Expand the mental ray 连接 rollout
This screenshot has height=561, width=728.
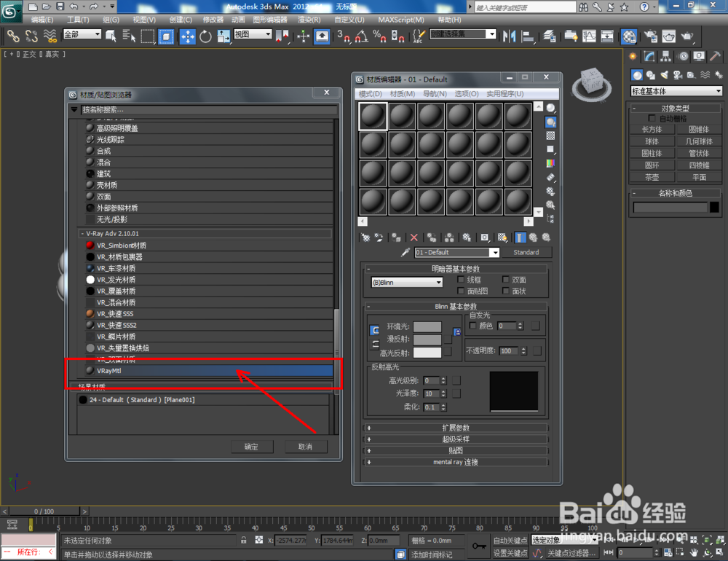[456, 462]
